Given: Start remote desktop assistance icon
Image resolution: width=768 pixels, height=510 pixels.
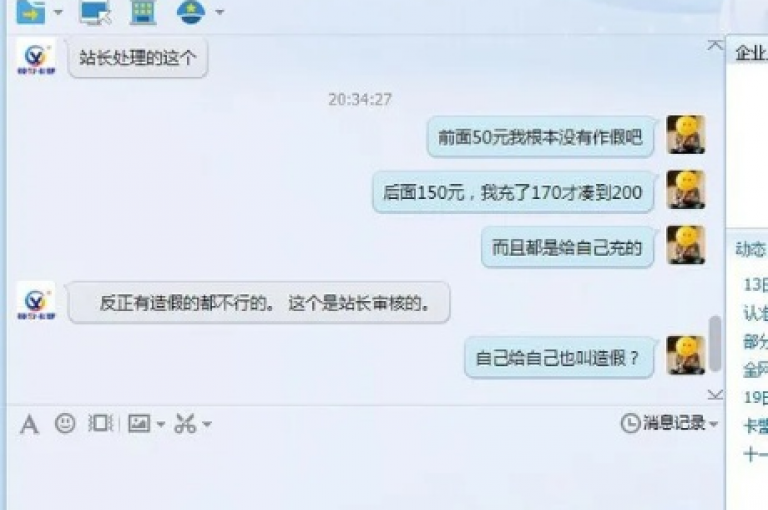Looking at the screenshot, I should click(95, 12).
